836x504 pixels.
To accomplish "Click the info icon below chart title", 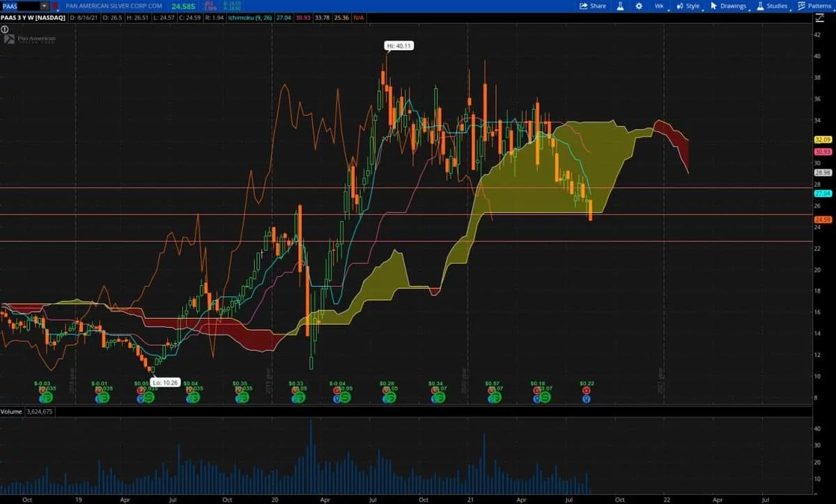I will (6, 29).
